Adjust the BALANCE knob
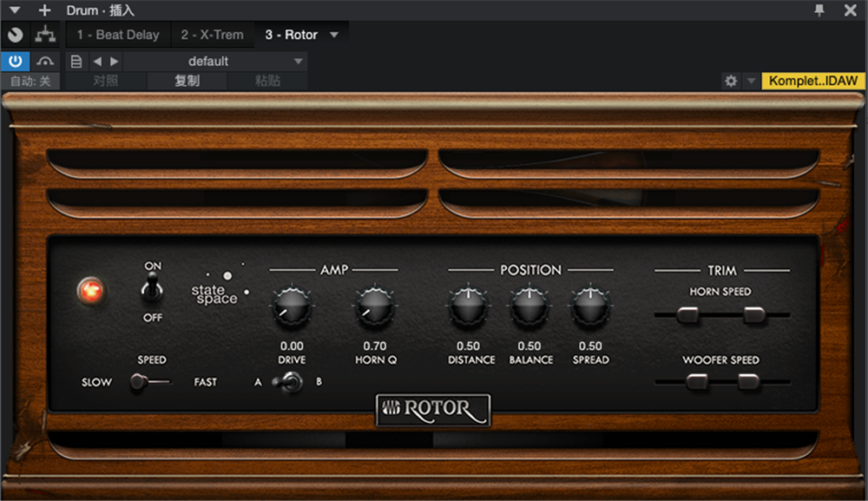The image size is (868, 501). point(529,307)
